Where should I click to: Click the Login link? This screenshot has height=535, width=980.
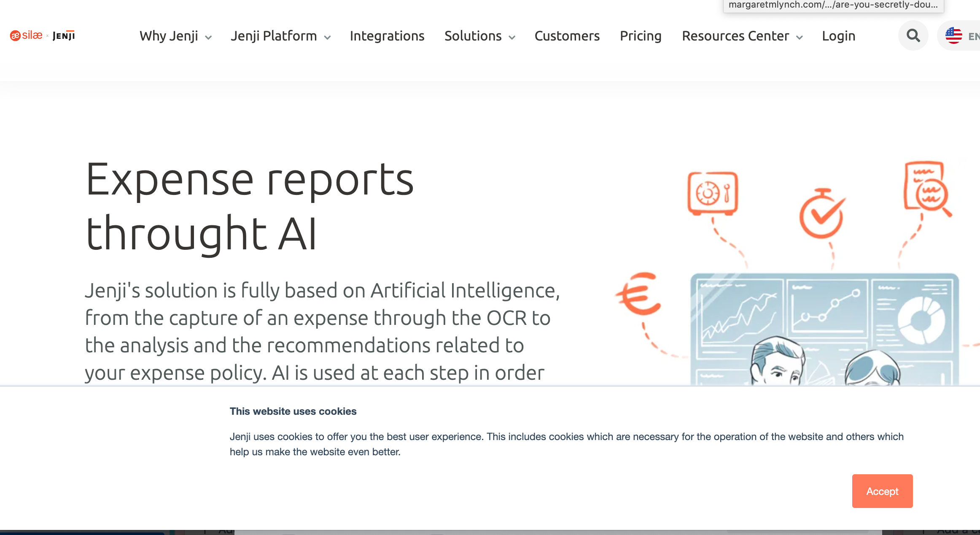tap(838, 36)
